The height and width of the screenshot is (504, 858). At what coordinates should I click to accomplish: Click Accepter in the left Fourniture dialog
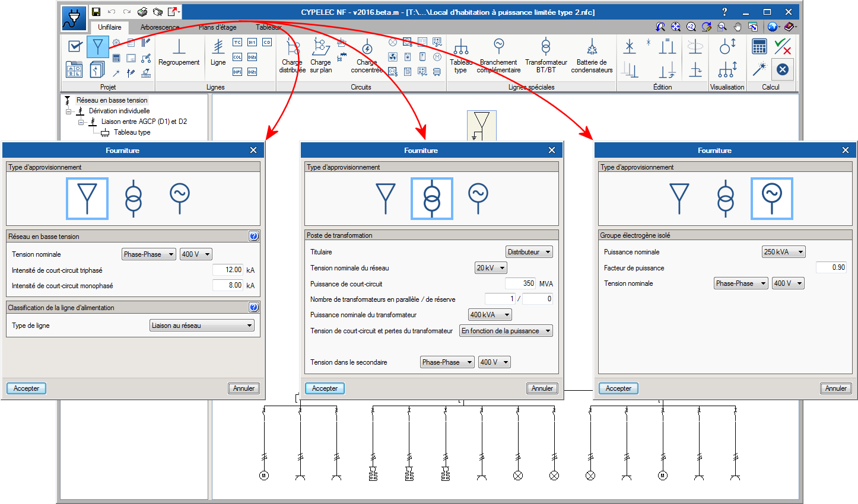click(27, 388)
